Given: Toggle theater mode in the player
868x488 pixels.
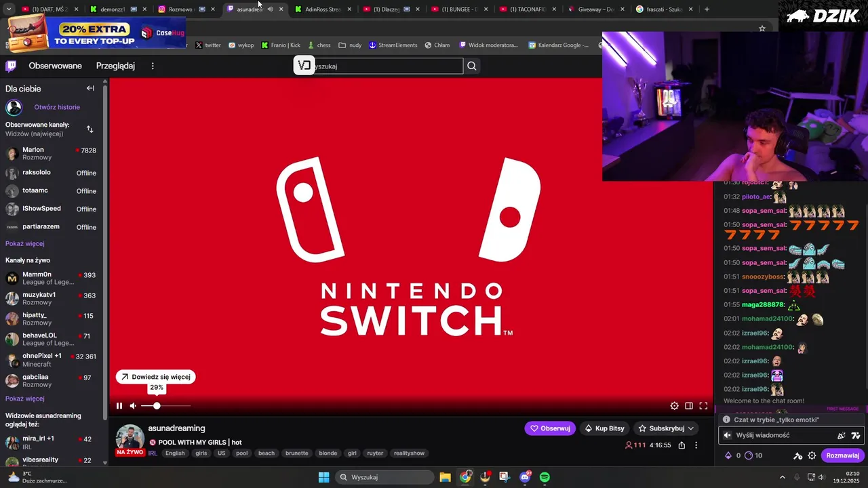Looking at the screenshot, I should (x=689, y=406).
